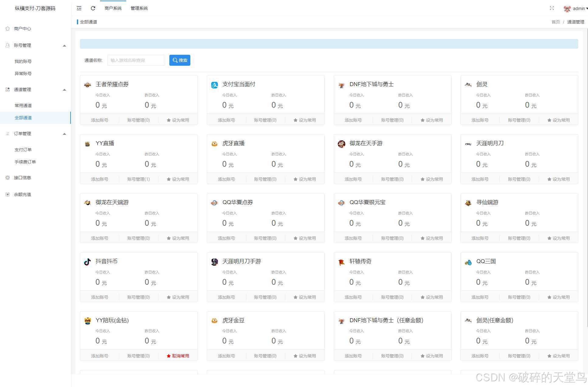588x387 pixels.
Task: Click 添加账号 on the 虎牙直播 card
Action: click(x=226, y=179)
